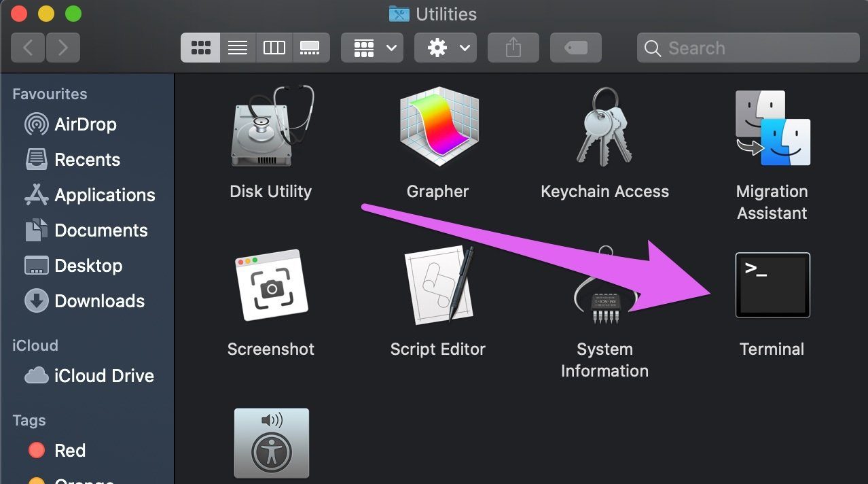Open Desktop in the sidebar
This screenshot has height=484, width=868.
[73, 266]
